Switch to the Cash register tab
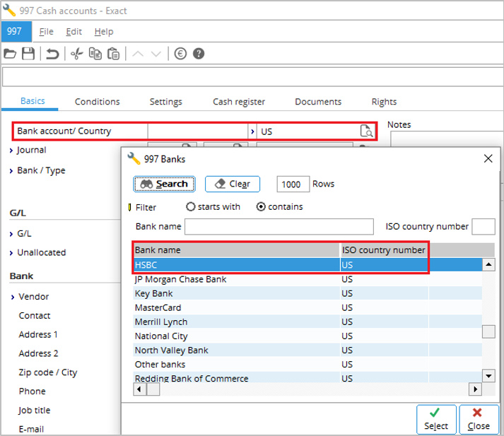504x436 pixels. click(x=239, y=102)
